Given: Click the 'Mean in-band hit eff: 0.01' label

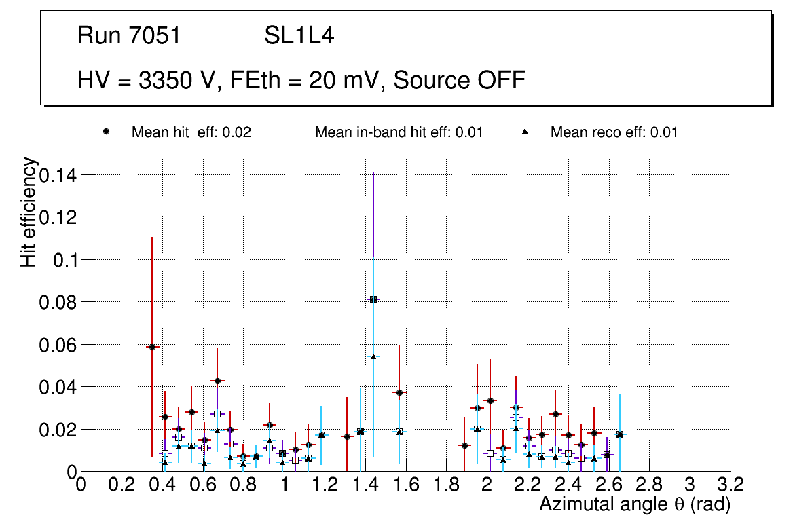Looking at the screenshot, I should (x=399, y=132).
